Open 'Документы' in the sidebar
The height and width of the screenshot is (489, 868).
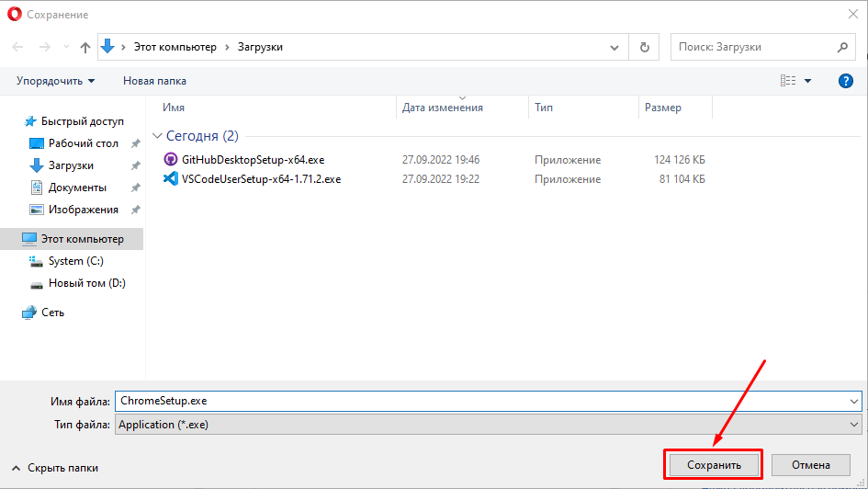tap(77, 188)
